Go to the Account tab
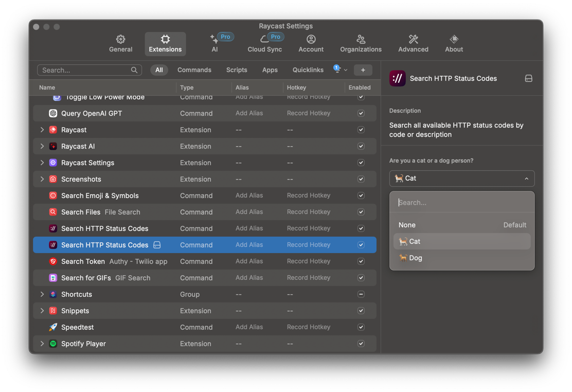The image size is (572, 392). [311, 44]
